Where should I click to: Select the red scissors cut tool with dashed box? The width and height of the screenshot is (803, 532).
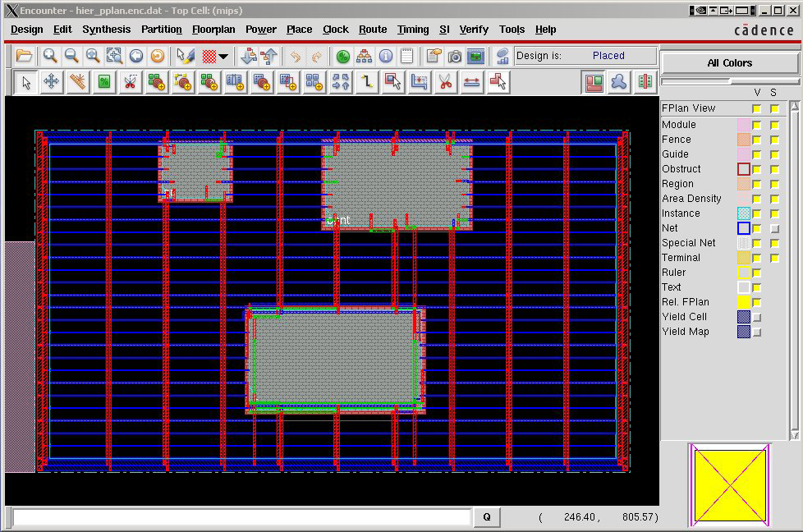click(130, 82)
